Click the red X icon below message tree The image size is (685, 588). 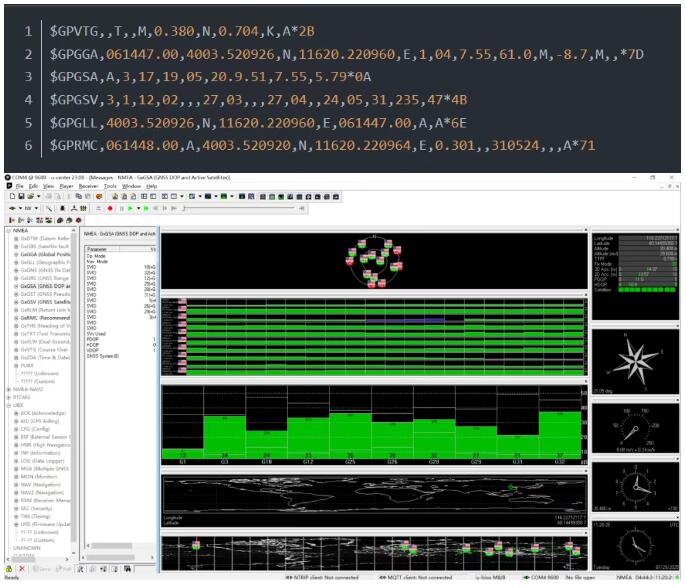click(21, 568)
